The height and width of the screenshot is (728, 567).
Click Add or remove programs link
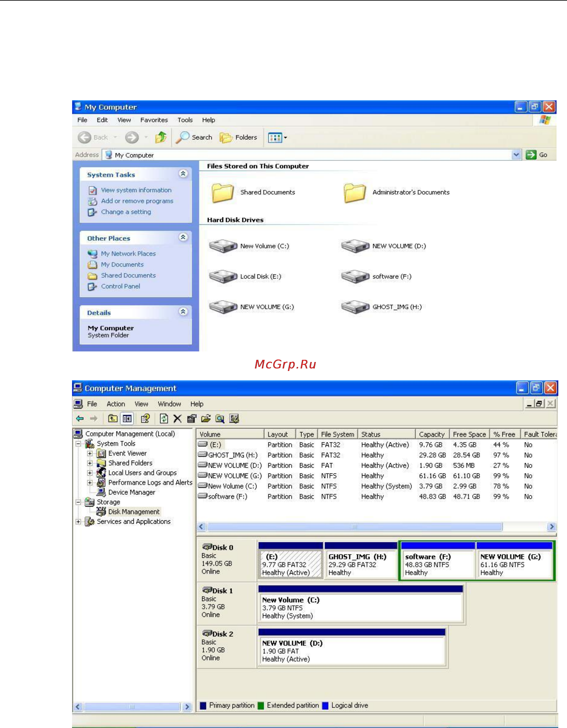click(x=137, y=201)
